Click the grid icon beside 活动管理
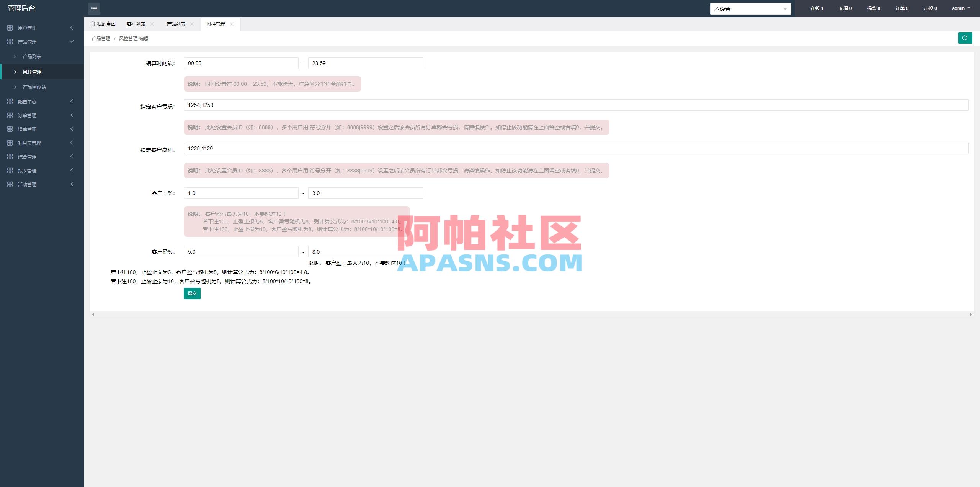This screenshot has width=980, height=487. pos(10,184)
